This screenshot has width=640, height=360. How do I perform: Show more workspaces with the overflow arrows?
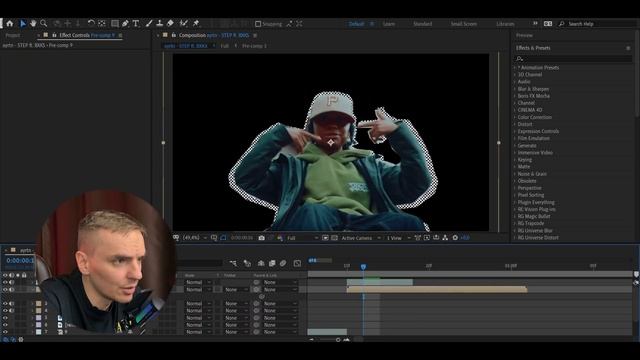(x=535, y=24)
